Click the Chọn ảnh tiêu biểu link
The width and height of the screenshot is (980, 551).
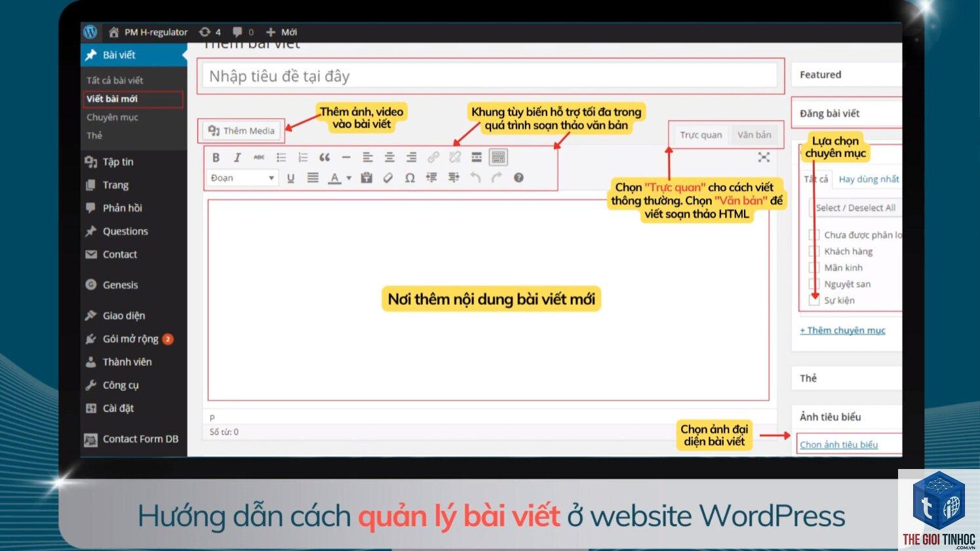click(x=838, y=445)
